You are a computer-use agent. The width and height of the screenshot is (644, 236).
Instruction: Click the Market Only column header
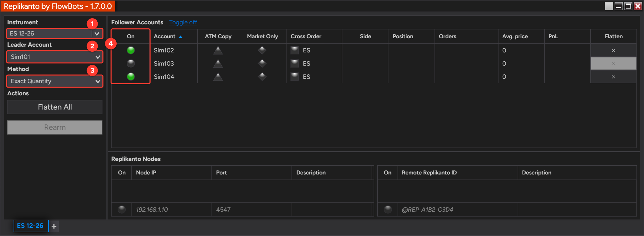pyautogui.click(x=262, y=36)
